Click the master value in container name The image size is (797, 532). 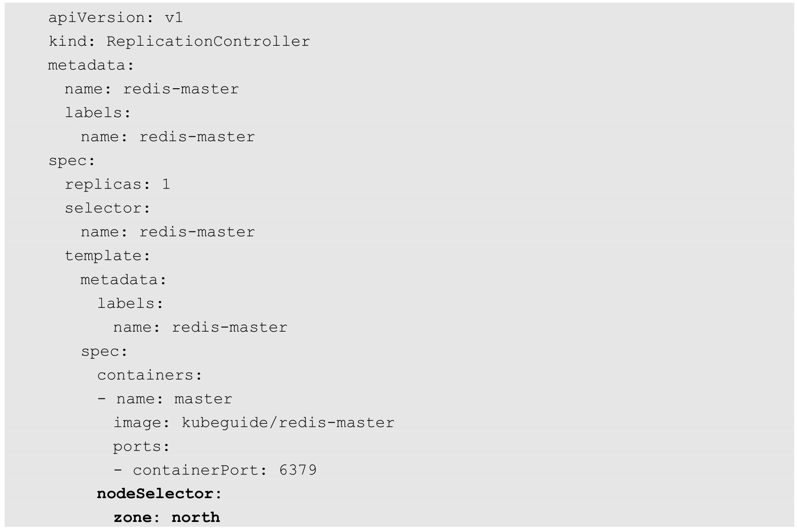point(203,399)
